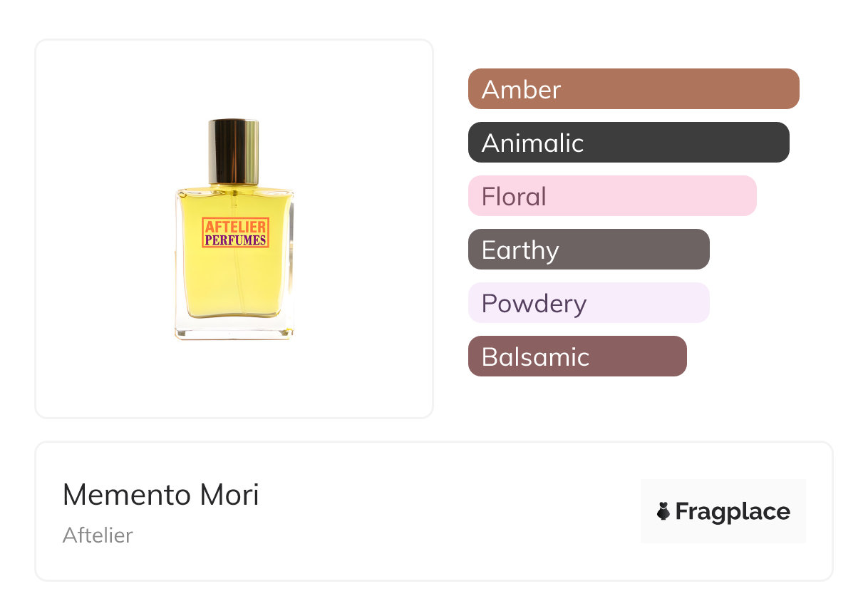Click the purple PERFUMES word on bottle label
The width and height of the screenshot is (868, 616).
235,240
